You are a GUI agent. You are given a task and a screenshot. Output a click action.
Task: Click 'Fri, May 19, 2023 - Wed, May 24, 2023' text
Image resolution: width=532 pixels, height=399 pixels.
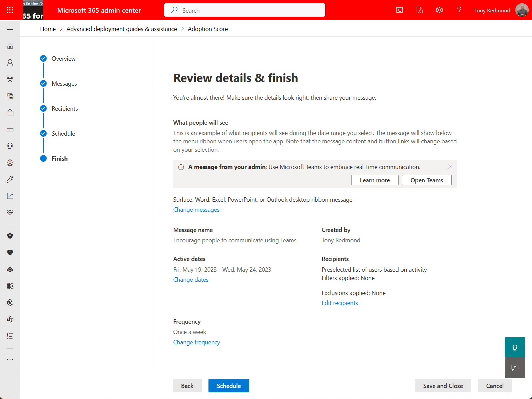[222, 270]
